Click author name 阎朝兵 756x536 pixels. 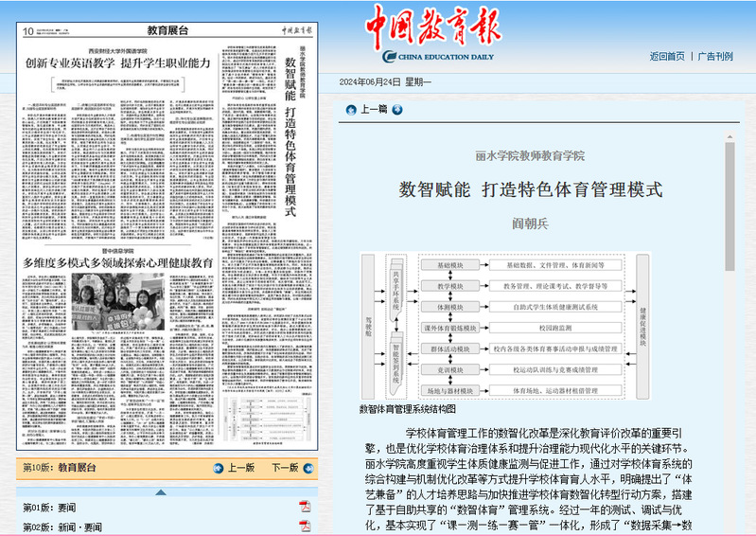pos(531,223)
